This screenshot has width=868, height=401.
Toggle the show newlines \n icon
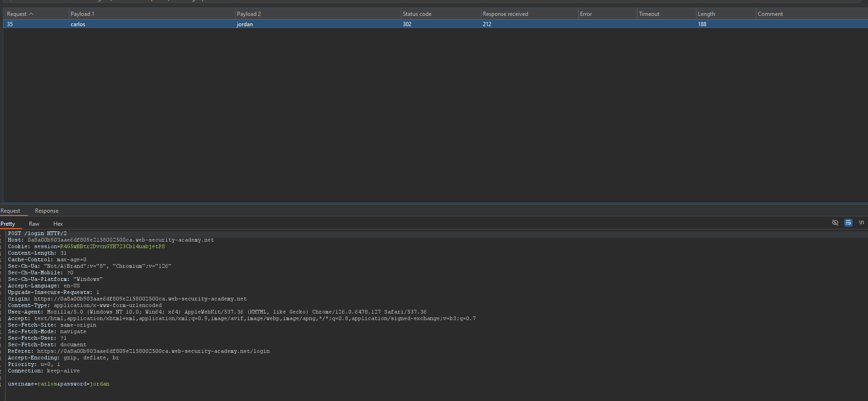(861, 223)
